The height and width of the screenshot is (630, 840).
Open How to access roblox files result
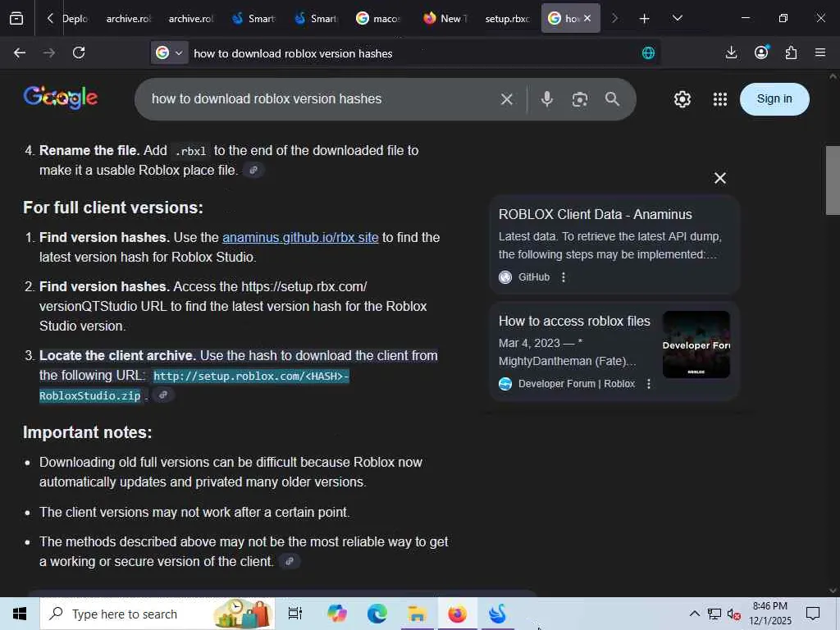coord(574,321)
